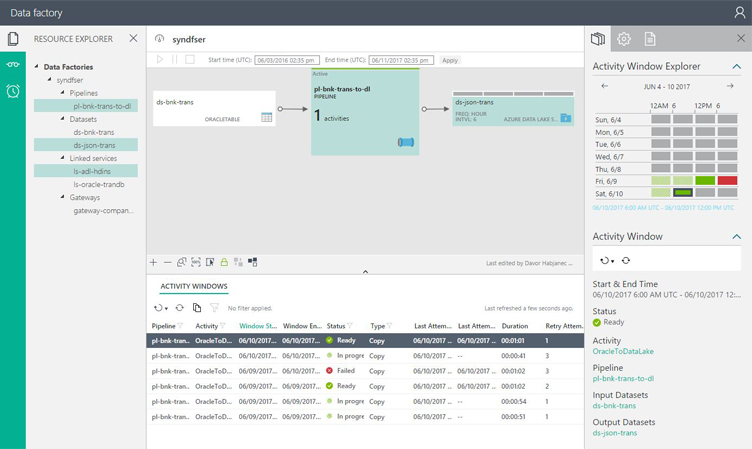Open the settings gear tab in right panel

pos(623,39)
